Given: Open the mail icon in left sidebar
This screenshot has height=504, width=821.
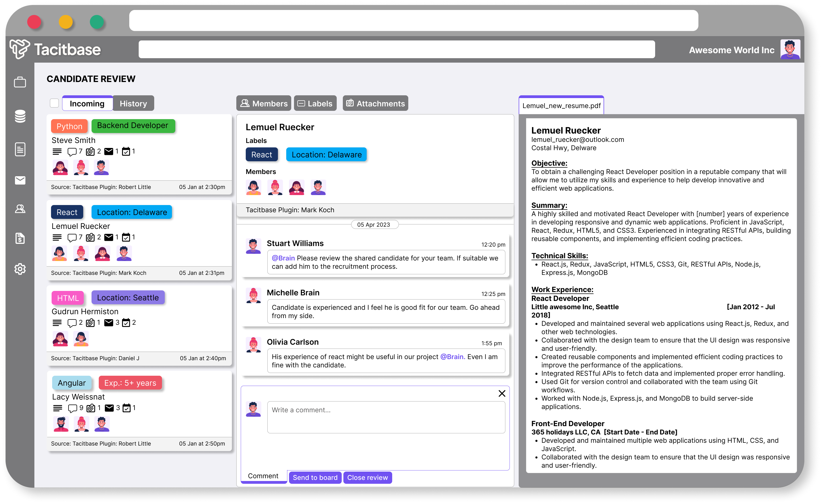Looking at the screenshot, I should (x=20, y=180).
